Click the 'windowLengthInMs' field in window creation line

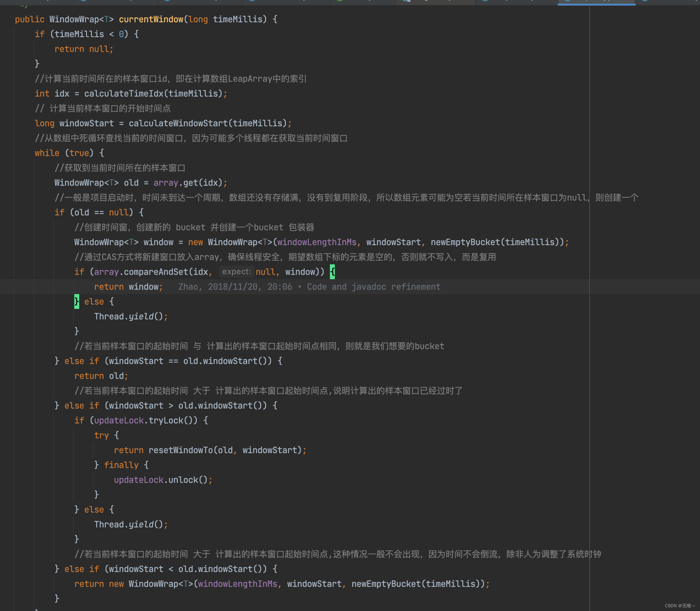click(317, 242)
